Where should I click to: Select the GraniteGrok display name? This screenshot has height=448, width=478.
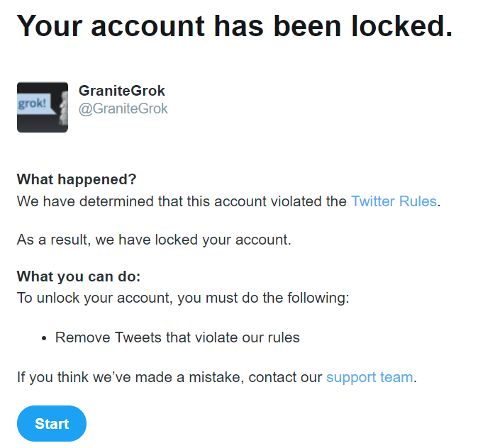pyautogui.click(x=121, y=91)
